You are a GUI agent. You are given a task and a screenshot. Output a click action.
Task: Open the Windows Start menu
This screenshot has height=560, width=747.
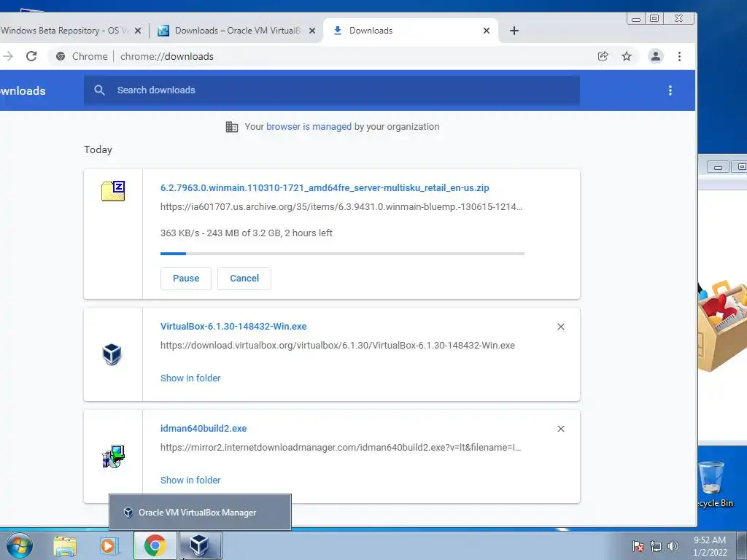[x=20, y=545]
